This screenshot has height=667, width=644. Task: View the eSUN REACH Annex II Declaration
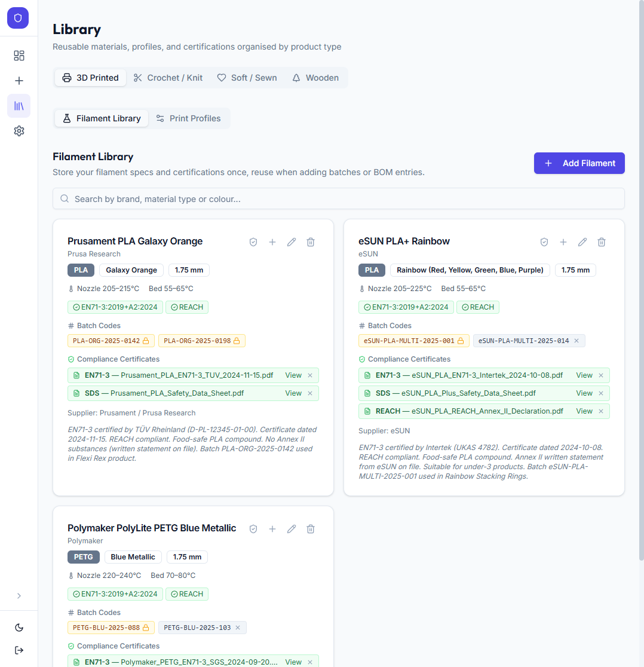coord(584,411)
